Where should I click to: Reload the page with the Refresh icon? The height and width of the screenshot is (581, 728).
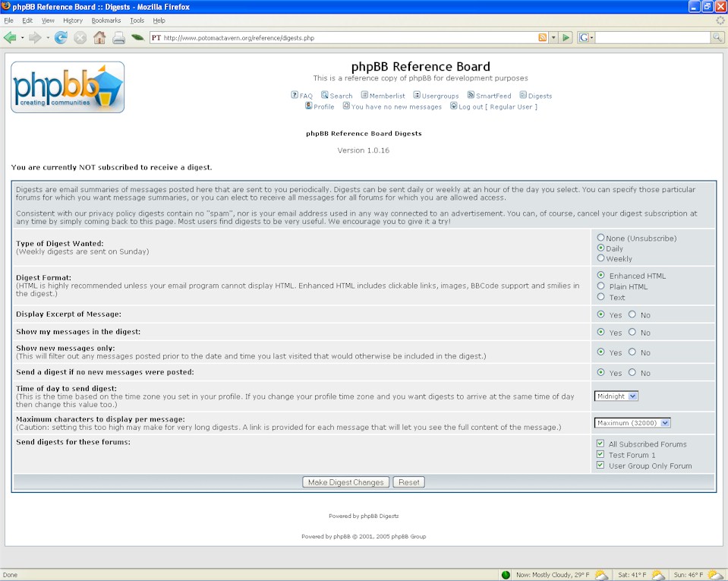coord(61,38)
